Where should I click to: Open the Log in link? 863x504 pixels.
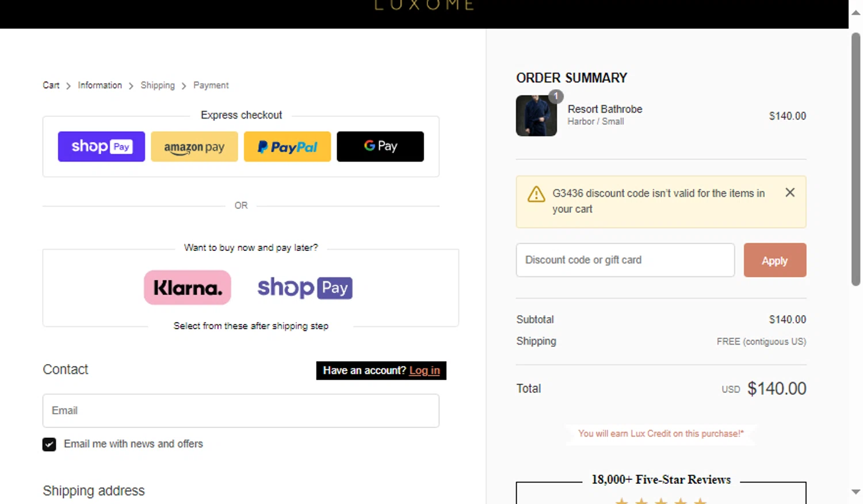[425, 371]
